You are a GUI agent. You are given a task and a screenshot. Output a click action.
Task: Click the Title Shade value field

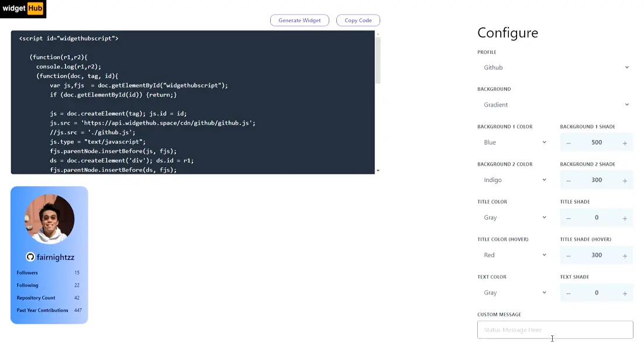click(597, 217)
